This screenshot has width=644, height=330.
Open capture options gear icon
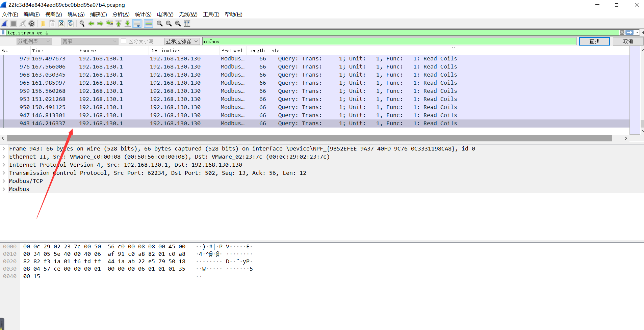(32, 24)
